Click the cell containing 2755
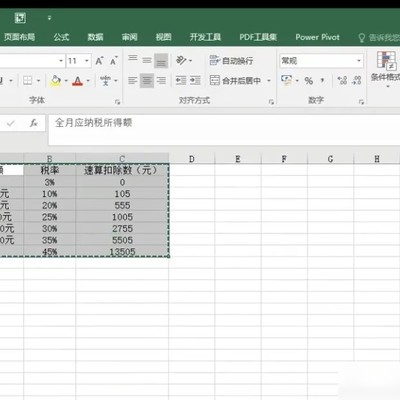Screen dimensions: 400x400 click(122, 228)
